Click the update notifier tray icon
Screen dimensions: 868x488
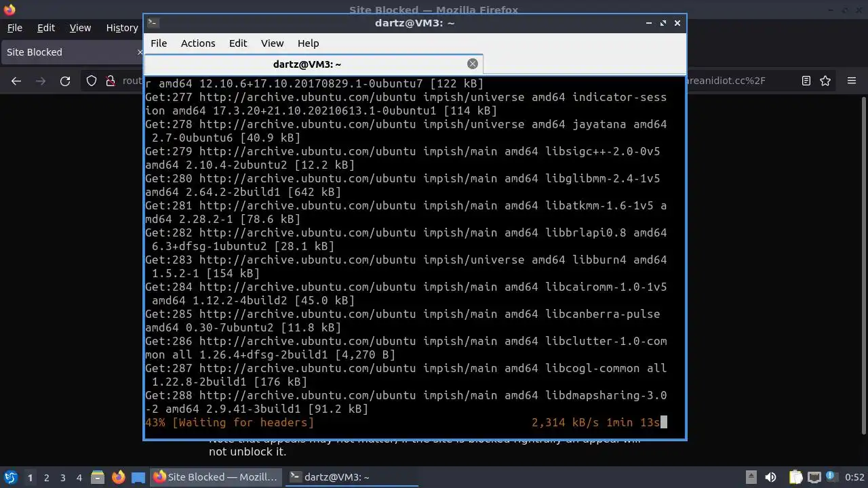[832, 477]
